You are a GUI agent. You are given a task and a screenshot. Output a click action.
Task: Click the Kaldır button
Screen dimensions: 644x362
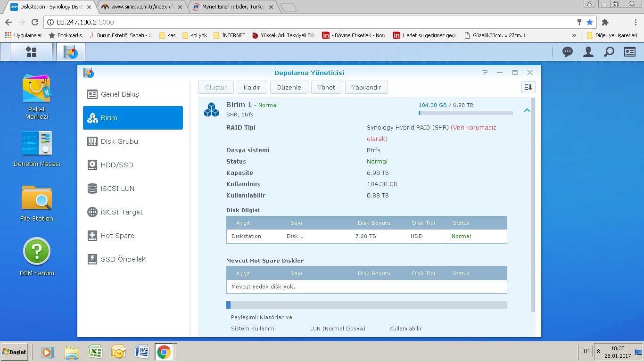pos(252,87)
